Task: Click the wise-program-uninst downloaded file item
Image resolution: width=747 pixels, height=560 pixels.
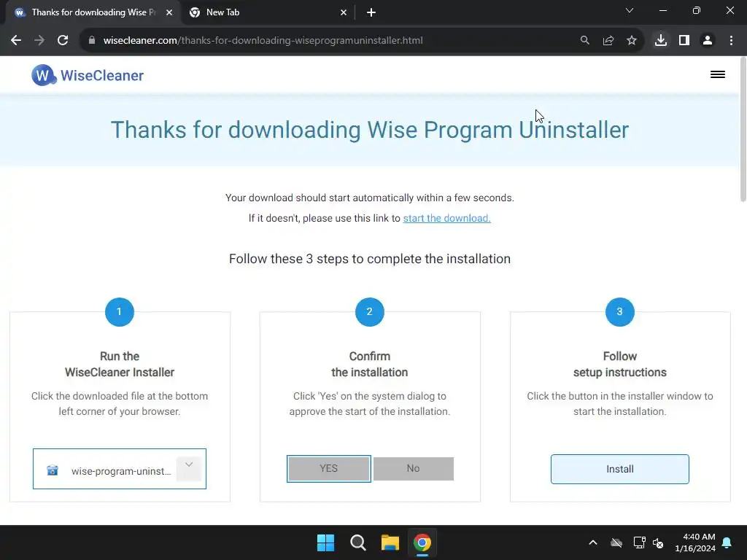Action: [x=120, y=469]
